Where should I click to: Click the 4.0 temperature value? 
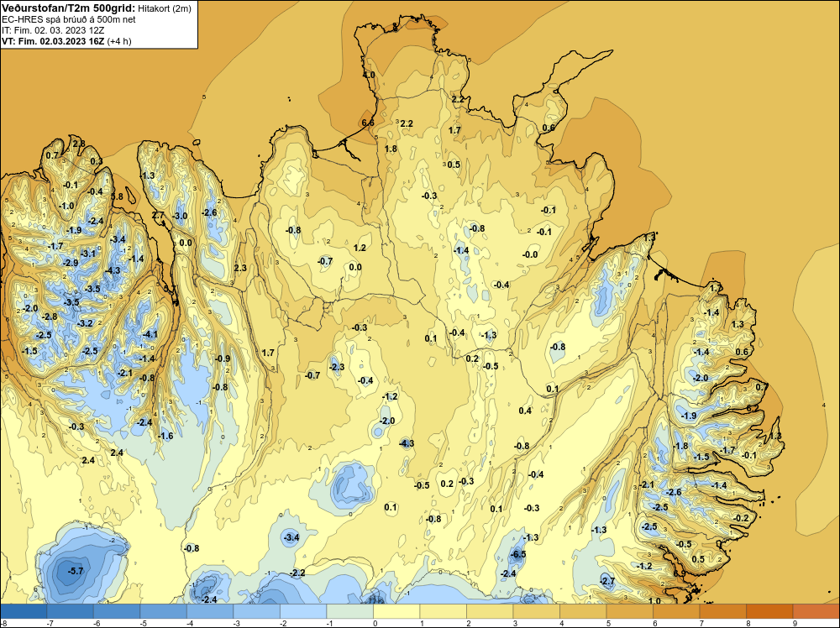click(369, 75)
